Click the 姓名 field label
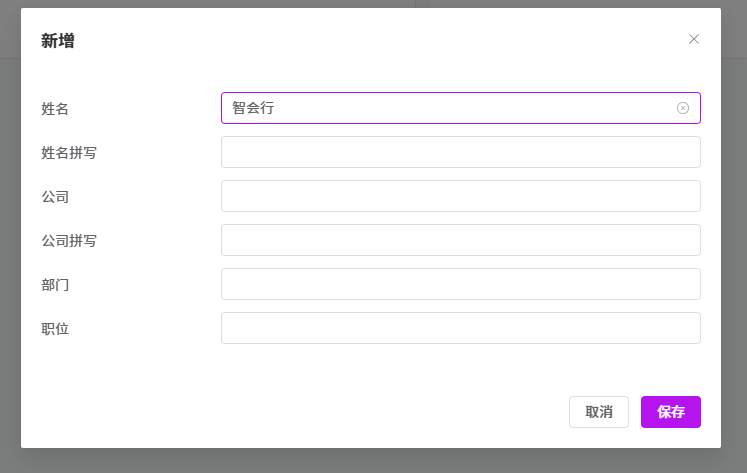Viewport: 747px width, 473px height. 55,109
